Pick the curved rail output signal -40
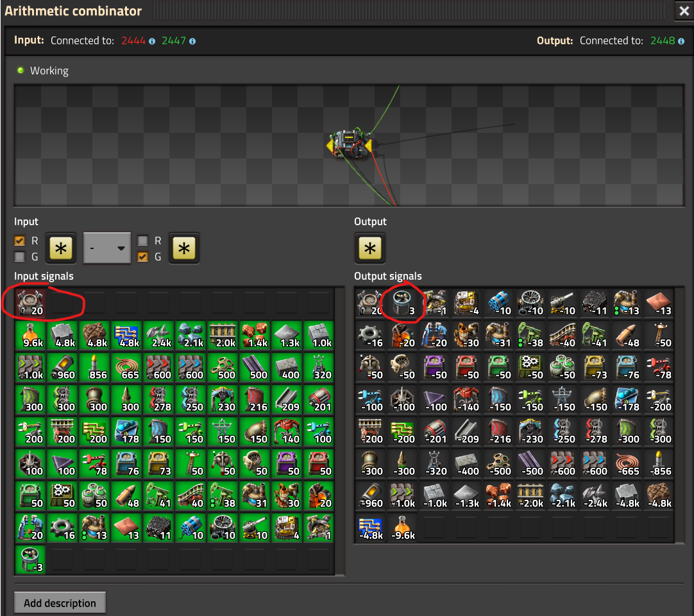 tap(563, 335)
